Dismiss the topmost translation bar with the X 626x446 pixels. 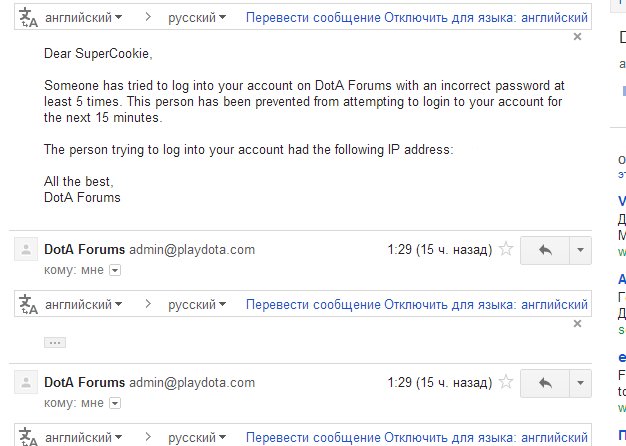click(x=577, y=37)
